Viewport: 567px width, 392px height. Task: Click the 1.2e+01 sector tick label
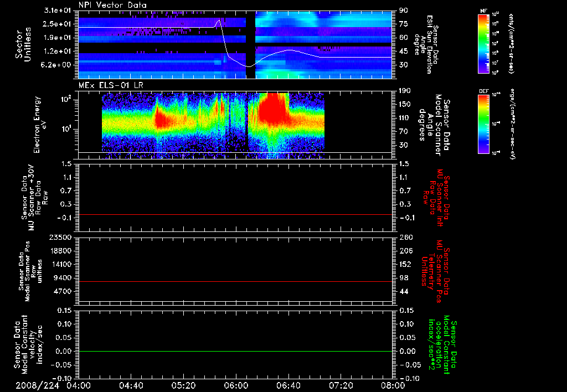(x=58, y=51)
